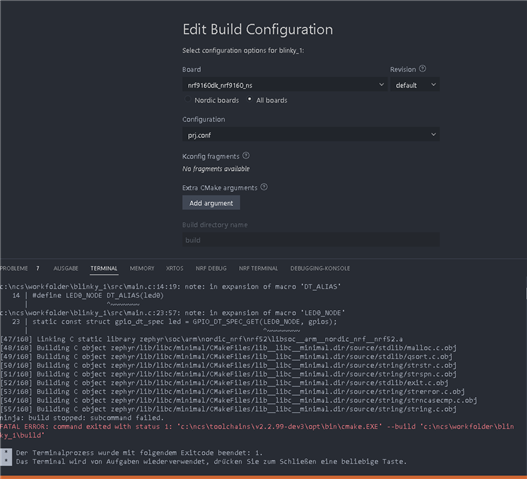527x479 pixels.
Task: Switch to the NRF DEBUG tab
Action: click(x=211, y=268)
